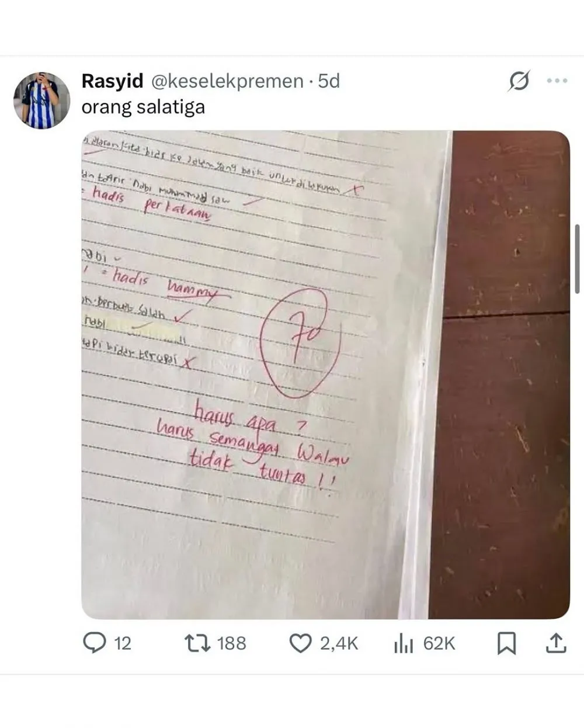The height and width of the screenshot is (728, 584).
Task: Click the repost count 188
Action: point(232,643)
